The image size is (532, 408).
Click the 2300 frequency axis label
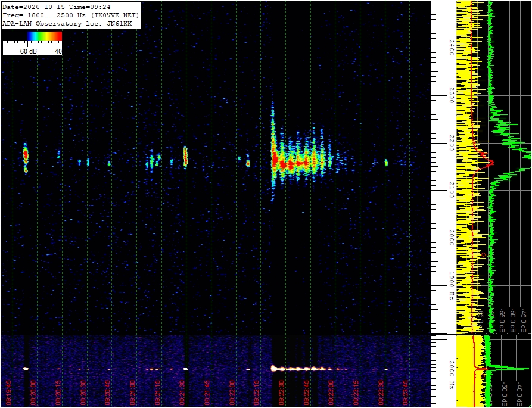[x=452, y=96]
